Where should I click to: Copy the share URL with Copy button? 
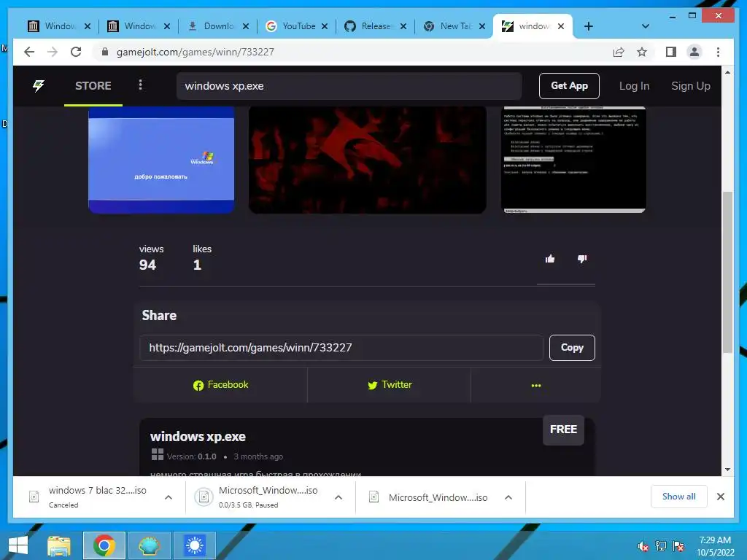pyautogui.click(x=572, y=348)
